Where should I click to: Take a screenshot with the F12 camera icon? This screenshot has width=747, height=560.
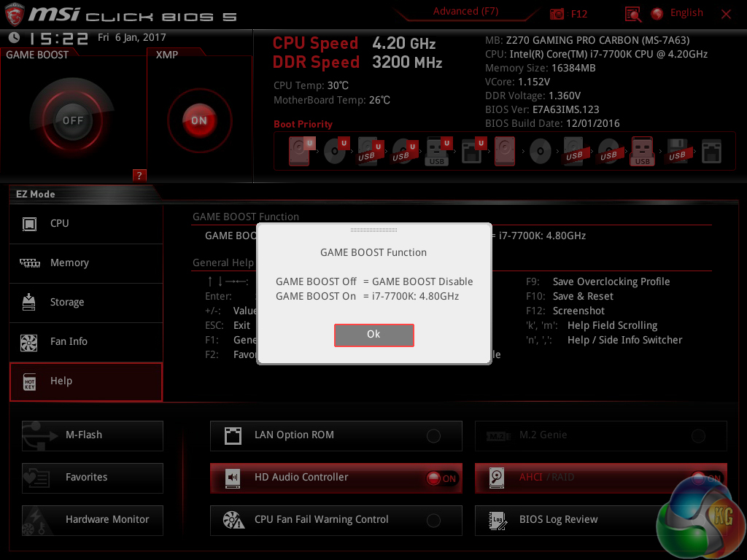click(x=557, y=14)
